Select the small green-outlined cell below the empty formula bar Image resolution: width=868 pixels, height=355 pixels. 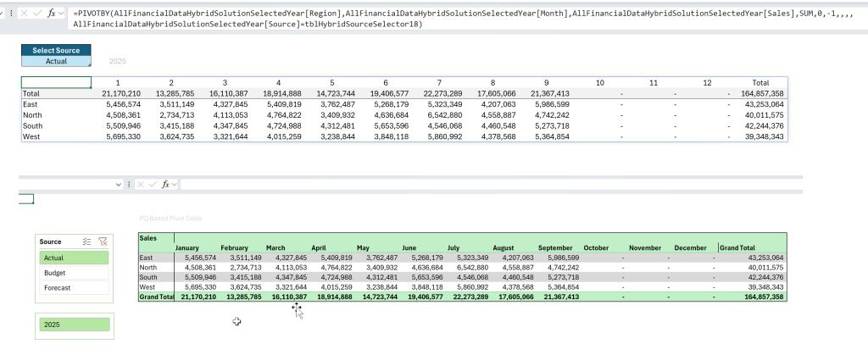click(x=26, y=199)
